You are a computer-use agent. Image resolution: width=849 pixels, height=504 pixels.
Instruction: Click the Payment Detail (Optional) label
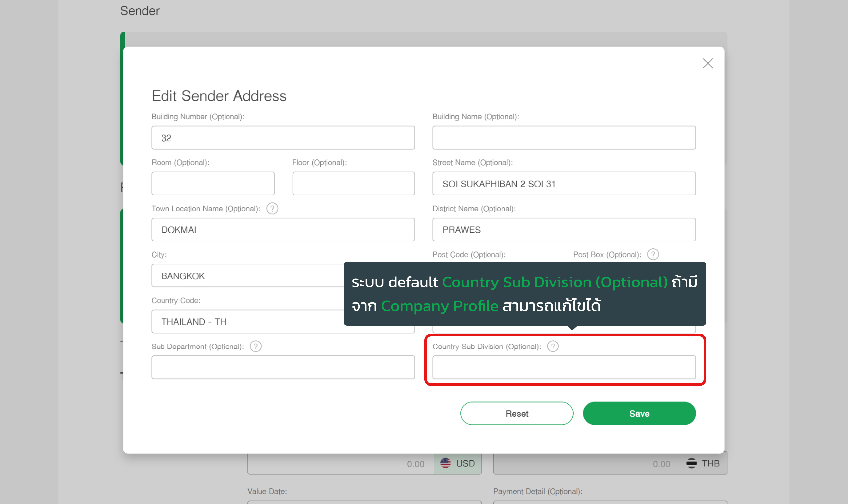click(x=538, y=491)
